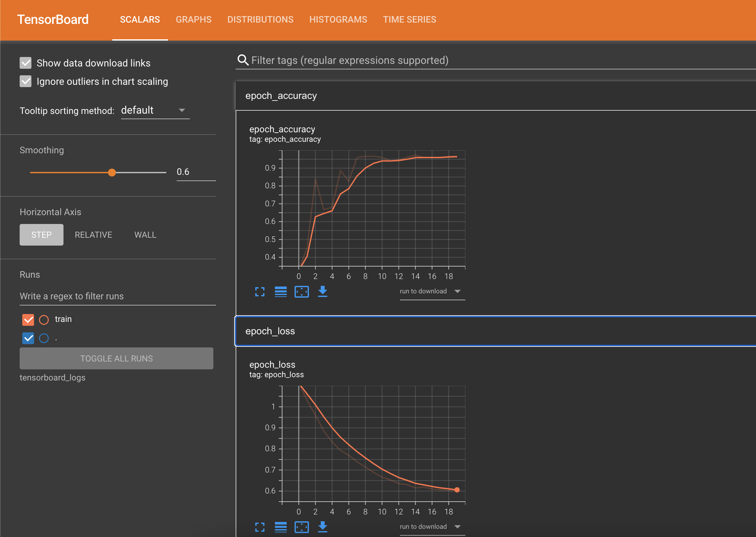Toggle the train run checkbox
This screenshot has height=537, width=756.
pyautogui.click(x=28, y=320)
